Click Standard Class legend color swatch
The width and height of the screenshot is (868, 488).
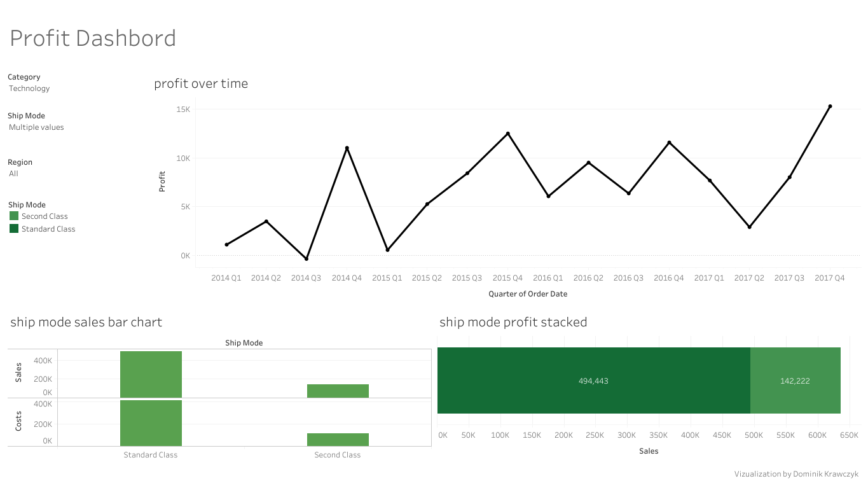14,229
